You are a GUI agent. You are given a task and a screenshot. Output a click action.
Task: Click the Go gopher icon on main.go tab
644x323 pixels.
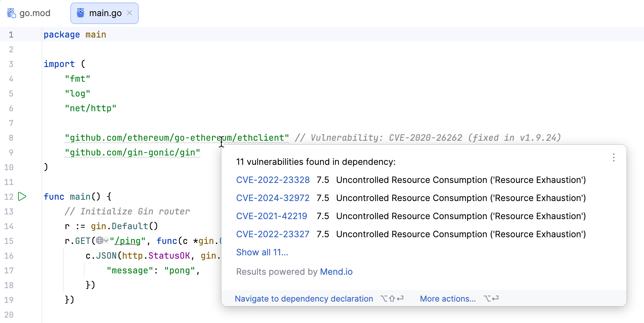(80, 13)
